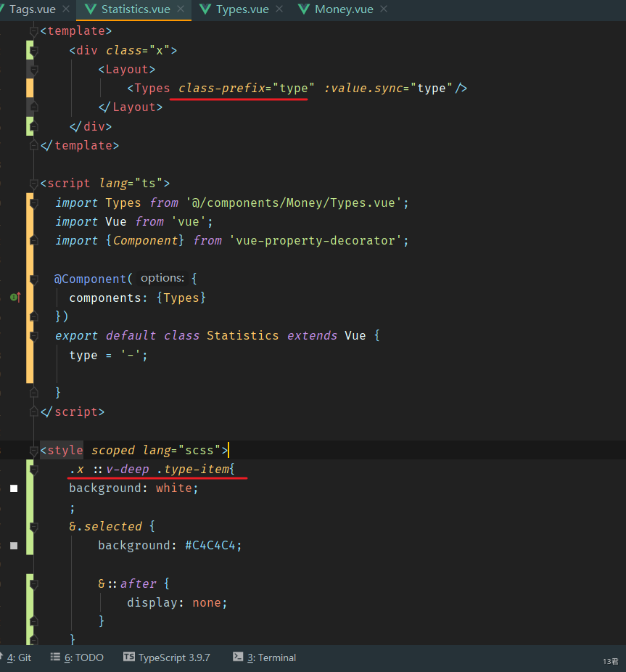The width and height of the screenshot is (626, 672).
Task: Click the class-prefix attribute name
Action: pyautogui.click(x=222, y=89)
